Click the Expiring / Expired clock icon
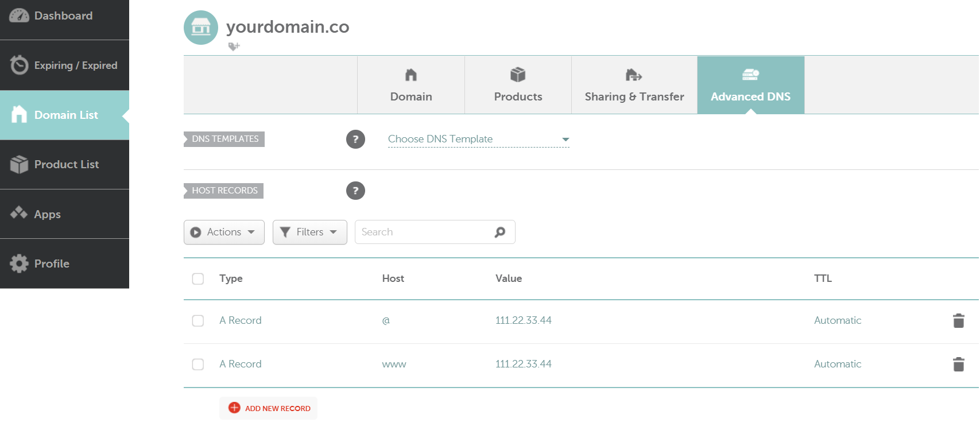Image resolution: width=980 pixels, height=426 pixels. (x=19, y=65)
